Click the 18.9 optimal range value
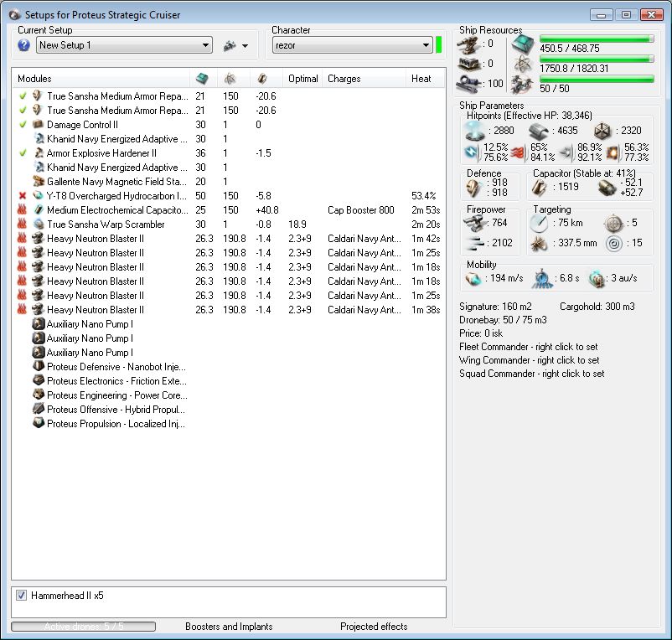 (297, 224)
